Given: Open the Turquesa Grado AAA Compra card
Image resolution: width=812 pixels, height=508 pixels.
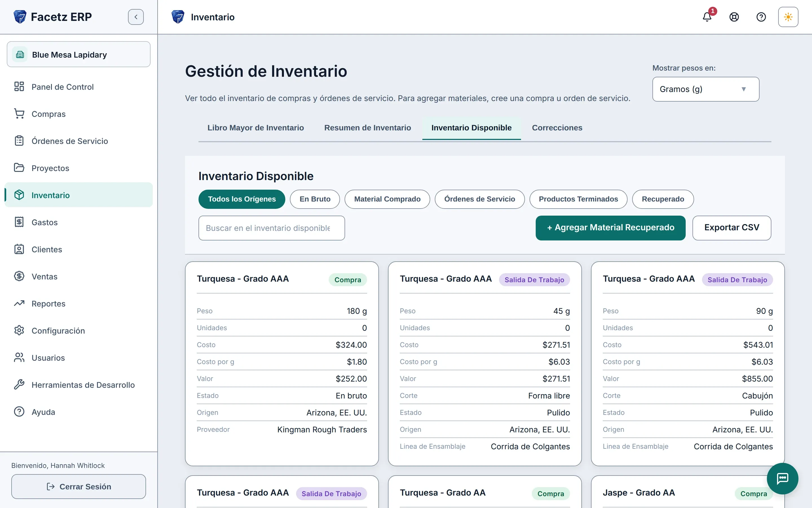Looking at the screenshot, I should pos(281,364).
